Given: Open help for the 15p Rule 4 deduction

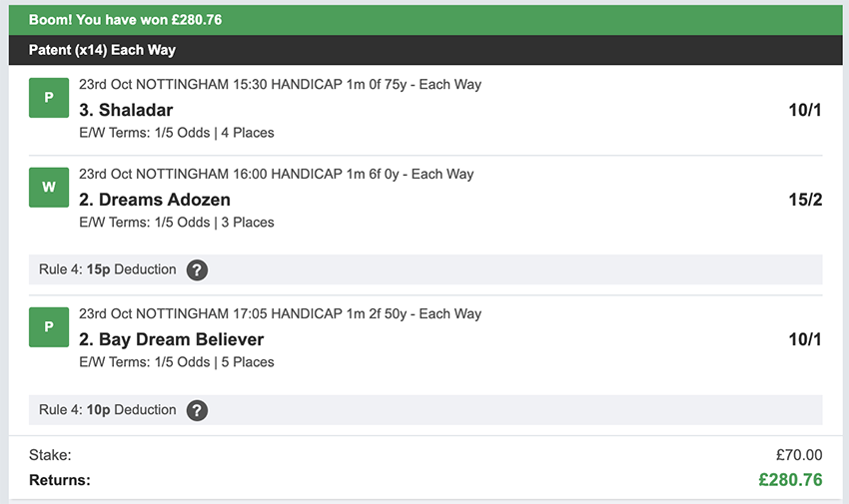Looking at the screenshot, I should [x=197, y=269].
